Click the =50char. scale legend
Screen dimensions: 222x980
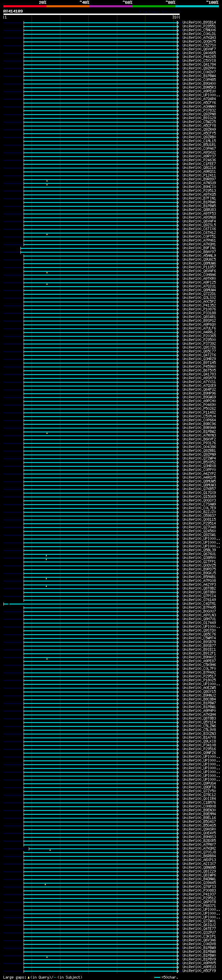click(166, 977)
